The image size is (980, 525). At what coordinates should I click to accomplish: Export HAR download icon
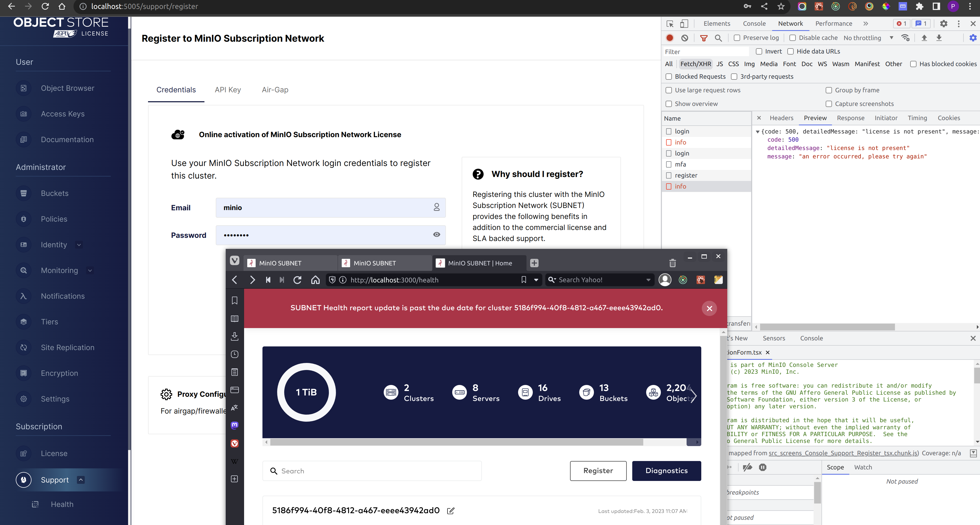939,38
